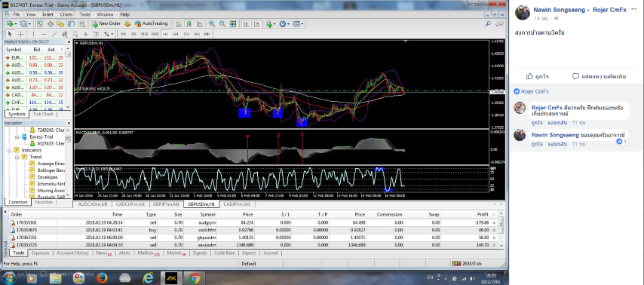
Task: Click the New Order toolbar button
Action: 106,24
